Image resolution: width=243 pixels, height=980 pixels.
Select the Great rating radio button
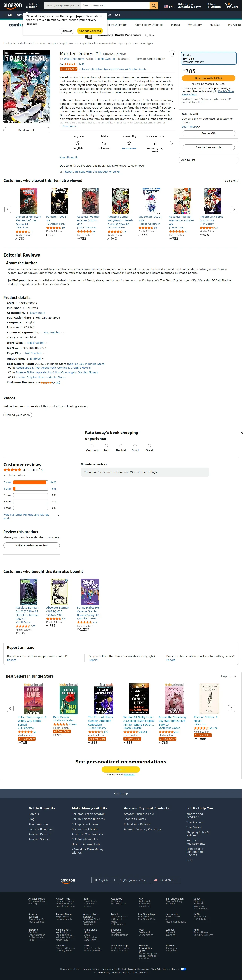coord(149,446)
